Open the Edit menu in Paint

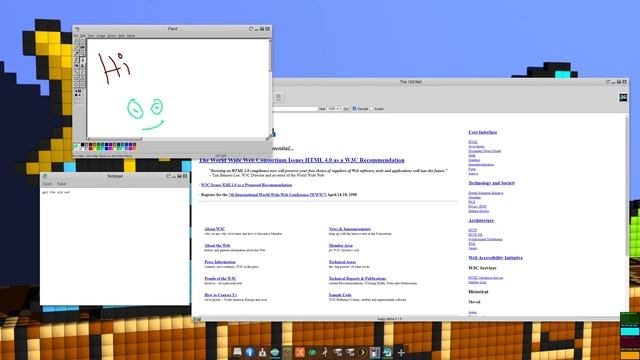83,36
